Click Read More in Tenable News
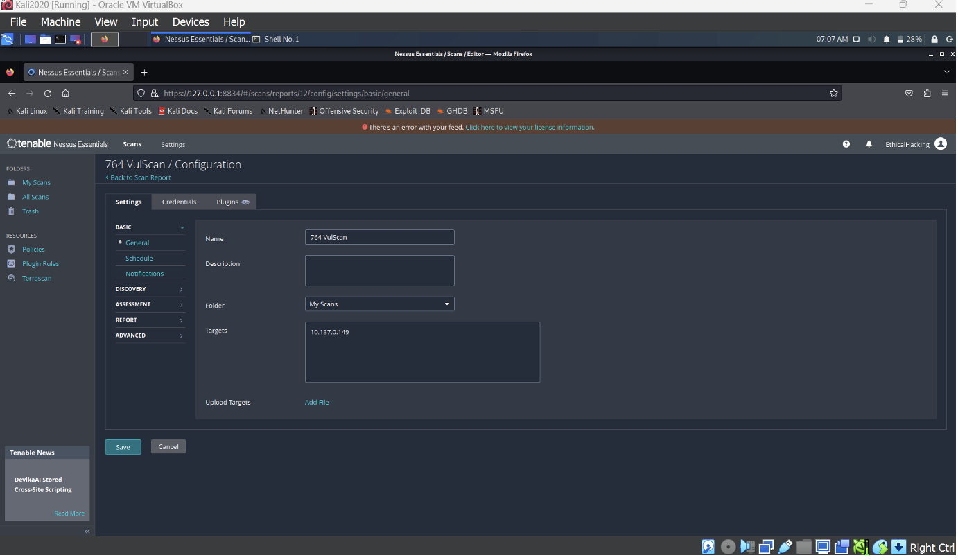This screenshot has height=560, width=958. tap(69, 514)
